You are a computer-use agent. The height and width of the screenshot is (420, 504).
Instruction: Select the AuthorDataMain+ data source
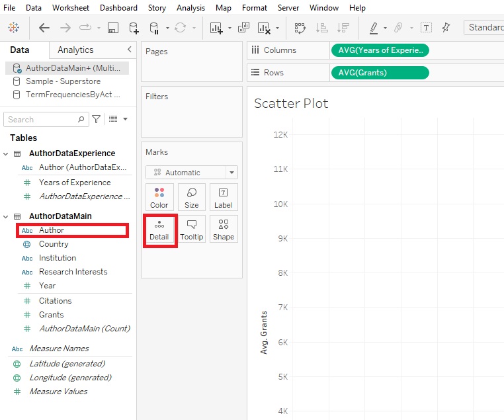pyautogui.click(x=67, y=68)
